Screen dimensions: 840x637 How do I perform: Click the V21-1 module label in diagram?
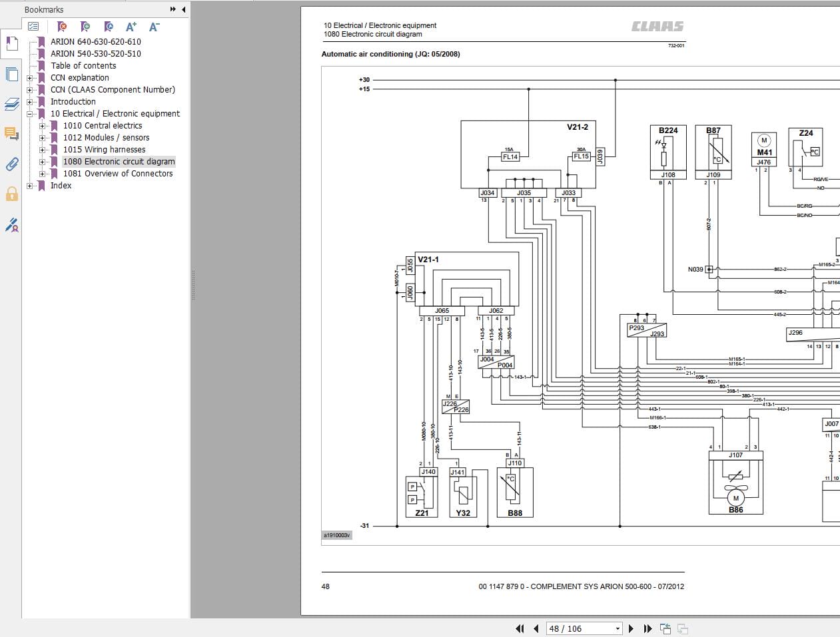[428, 260]
